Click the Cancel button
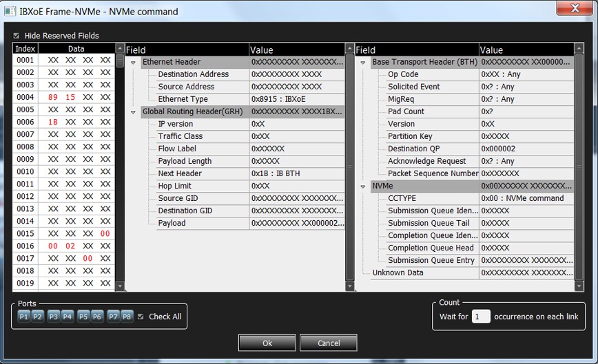 (329, 343)
